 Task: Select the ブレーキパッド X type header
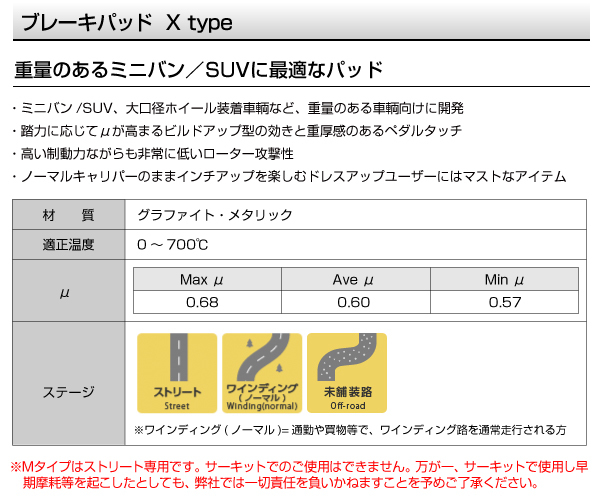[127, 22]
